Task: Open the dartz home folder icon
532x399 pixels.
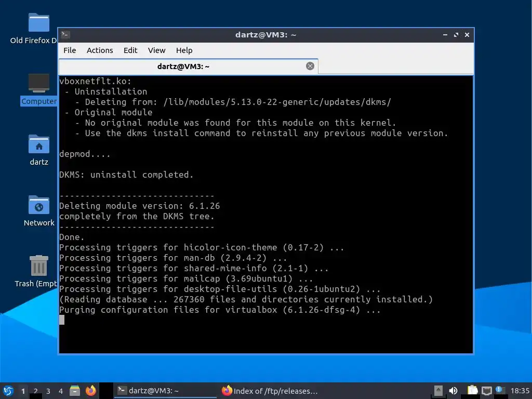Action: (x=38, y=150)
